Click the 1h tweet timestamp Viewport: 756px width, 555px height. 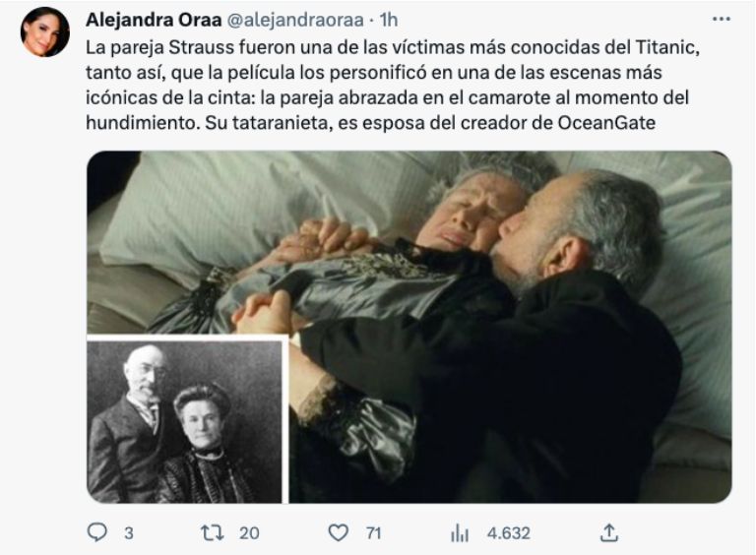pyautogui.click(x=388, y=20)
